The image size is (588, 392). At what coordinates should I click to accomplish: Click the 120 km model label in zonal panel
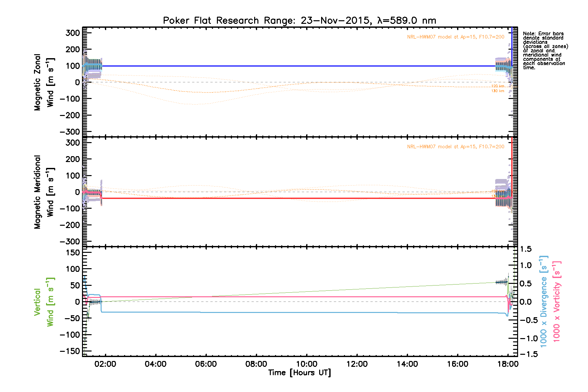coord(498,86)
